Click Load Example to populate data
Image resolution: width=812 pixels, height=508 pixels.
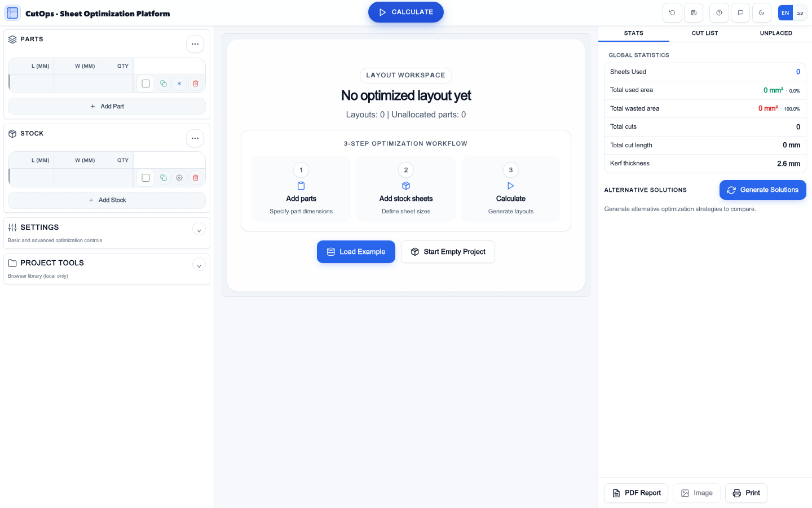[356, 252]
